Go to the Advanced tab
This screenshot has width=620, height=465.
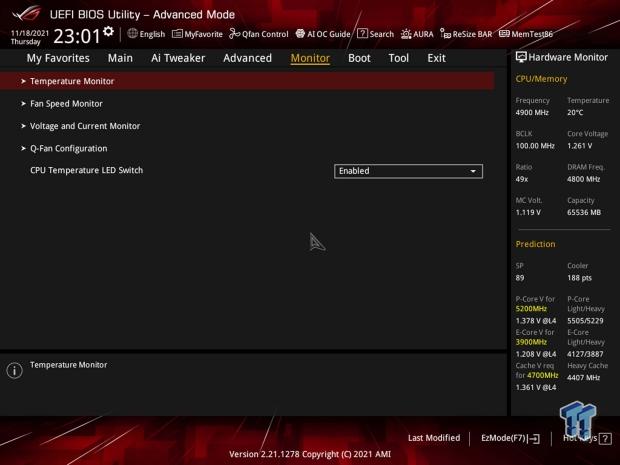click(x=248, y=58)
